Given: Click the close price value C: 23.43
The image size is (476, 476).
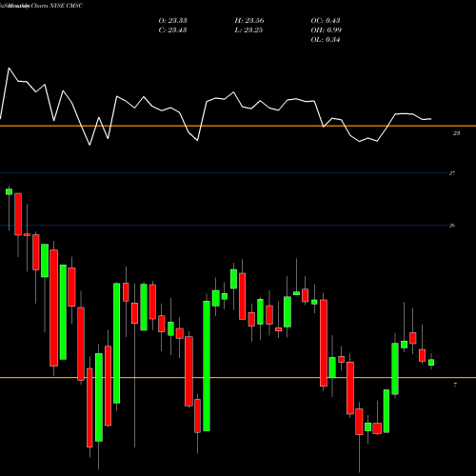Looking at the screenshot, I should click(172, 30).
